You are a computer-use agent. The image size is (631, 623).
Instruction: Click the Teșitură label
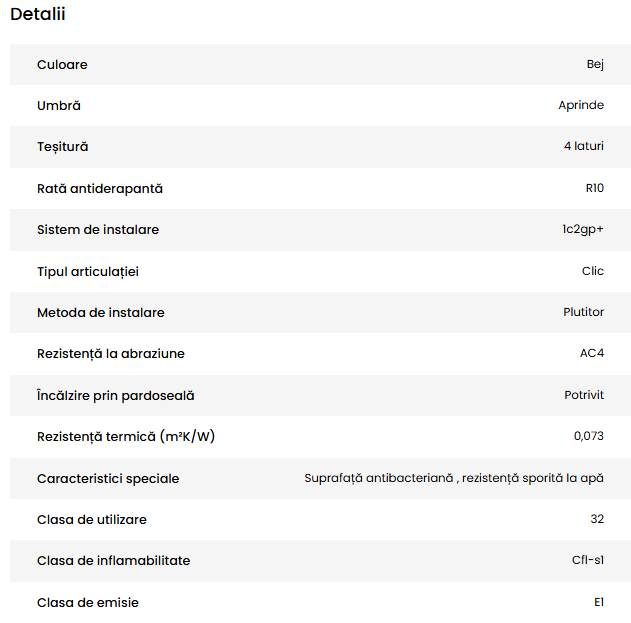click(x=63, y=147)
